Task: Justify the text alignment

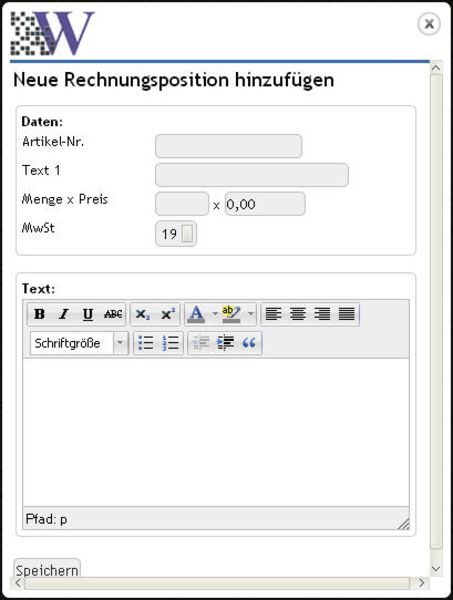Action: [347, 314]
